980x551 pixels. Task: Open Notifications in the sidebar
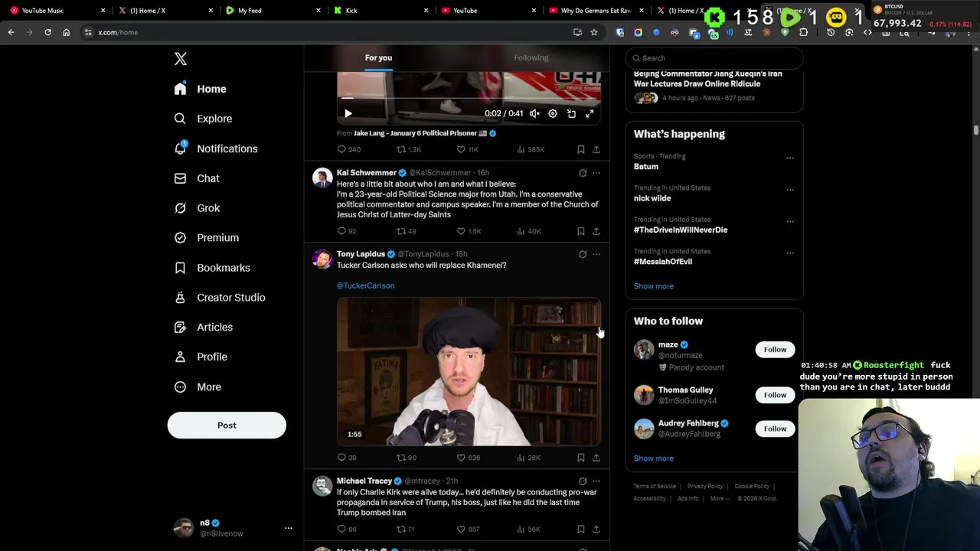(217, 148)
